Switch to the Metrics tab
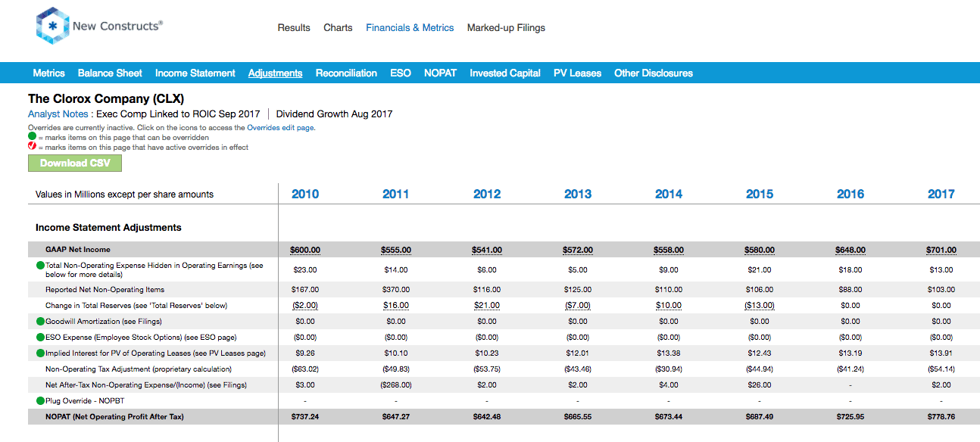Viewport: 980px width, 442px height. (x=49, y=73)
